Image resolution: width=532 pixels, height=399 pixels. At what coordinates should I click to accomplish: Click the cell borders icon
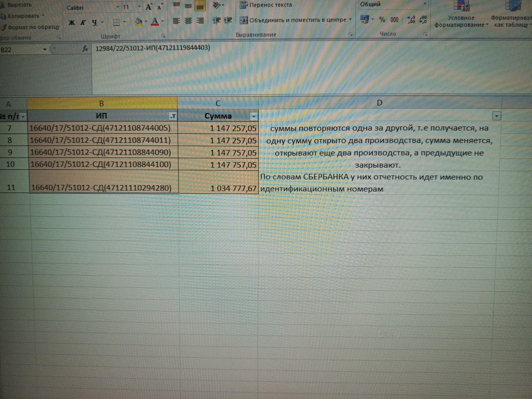click(116, 22)
